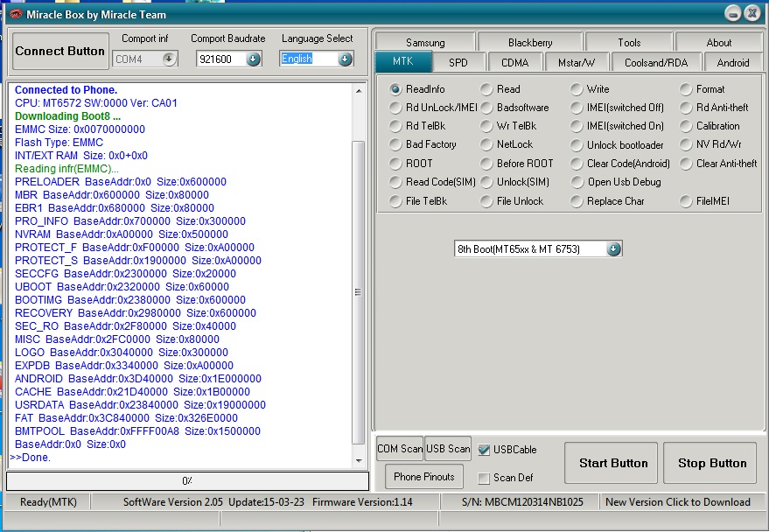
Task: Click the 0% progress bar
Action: pos(187,481)
